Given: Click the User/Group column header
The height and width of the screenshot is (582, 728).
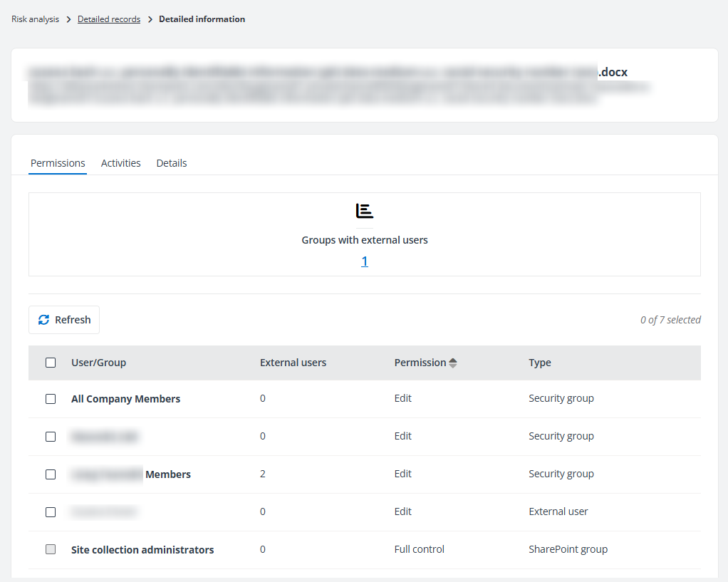Looking at the screenshot, I should pos(98,363).
